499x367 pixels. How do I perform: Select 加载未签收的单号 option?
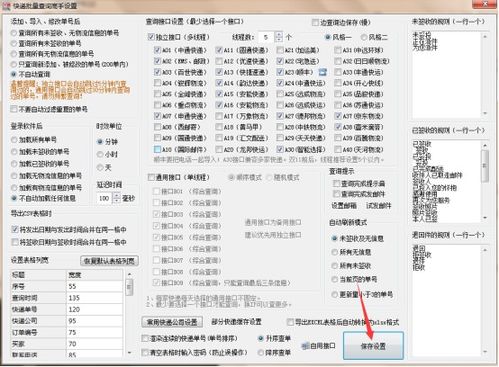(x=14, y=152)
